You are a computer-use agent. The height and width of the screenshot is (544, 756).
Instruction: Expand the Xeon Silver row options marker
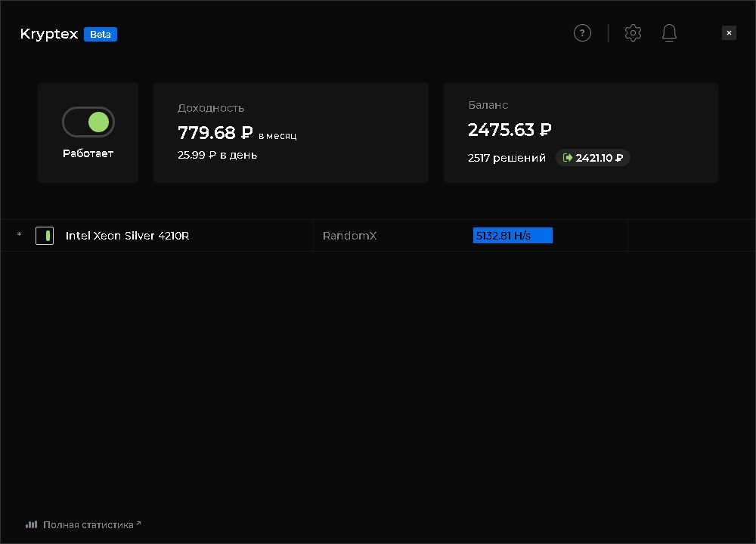tap(20, 234)
